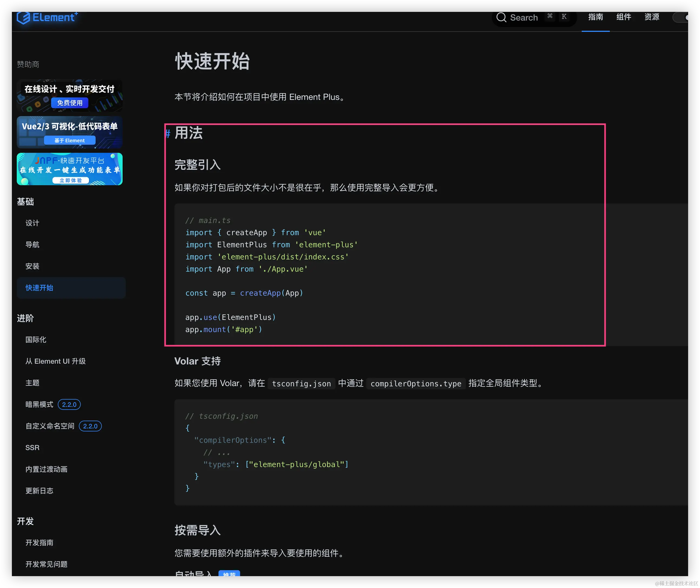Open the 资源 navigation menu
700x588 pixels.
(652, 17)
